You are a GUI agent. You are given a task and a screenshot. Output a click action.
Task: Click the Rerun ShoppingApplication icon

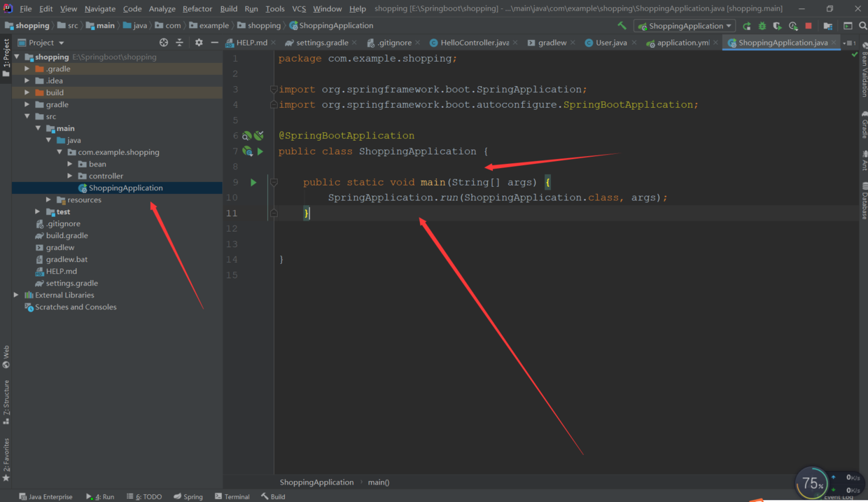747,26
